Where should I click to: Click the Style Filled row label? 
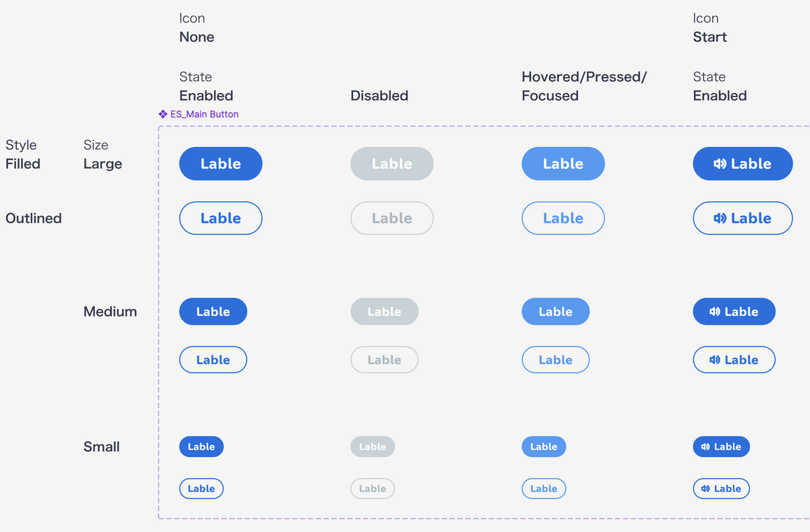tap(22, 155)
